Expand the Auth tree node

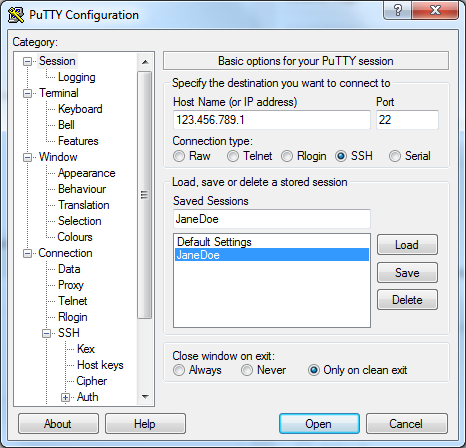(x=65, y=397)
